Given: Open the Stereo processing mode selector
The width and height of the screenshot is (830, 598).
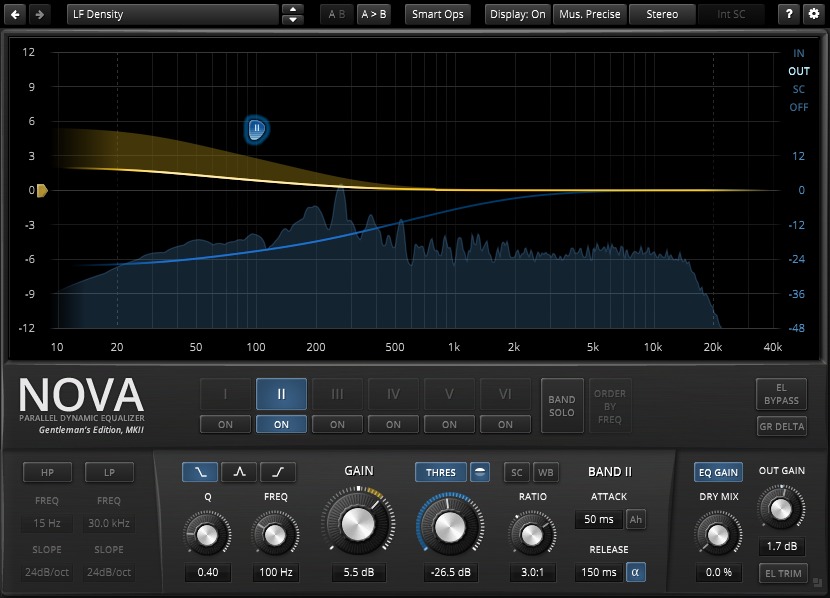Looking at the screenshot, I should [662, 14].
